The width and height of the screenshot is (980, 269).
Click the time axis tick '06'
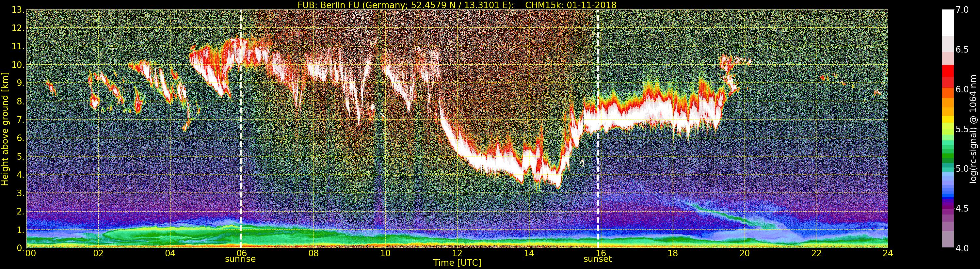[242, 253]
